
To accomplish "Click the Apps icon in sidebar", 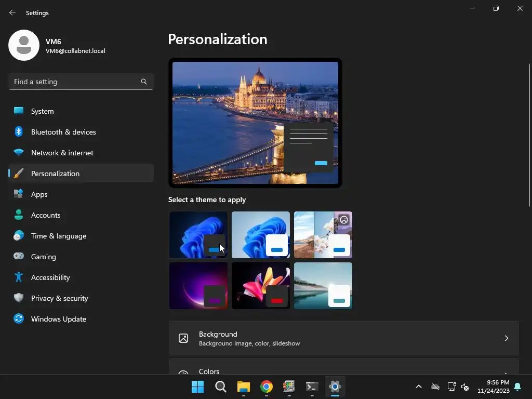I will point(19,194).
